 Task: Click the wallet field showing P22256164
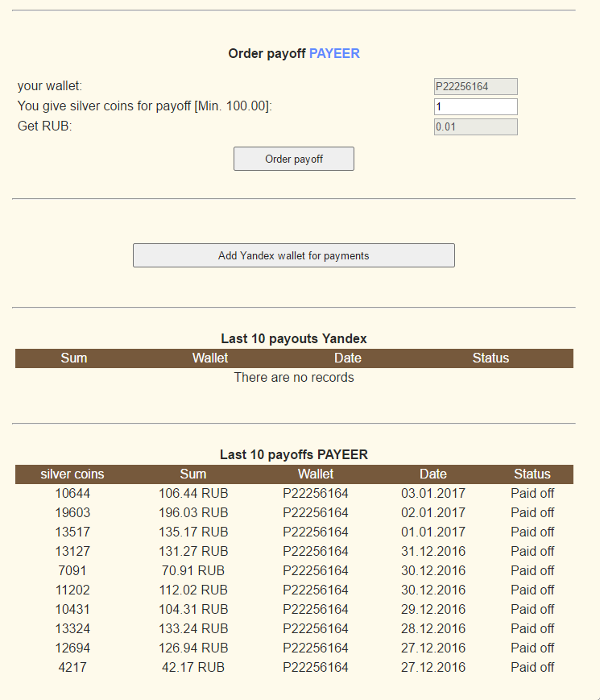(x=476, y=87)
